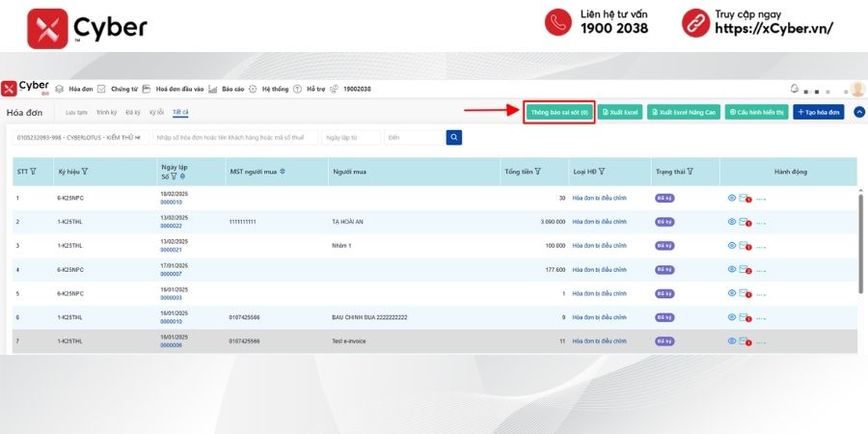
Task: Open invoice number link 0000006
Action: [171, 345]
